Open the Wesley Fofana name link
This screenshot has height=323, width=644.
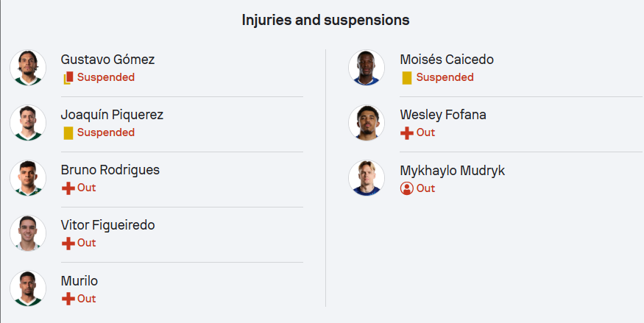(x=443, y=115)
